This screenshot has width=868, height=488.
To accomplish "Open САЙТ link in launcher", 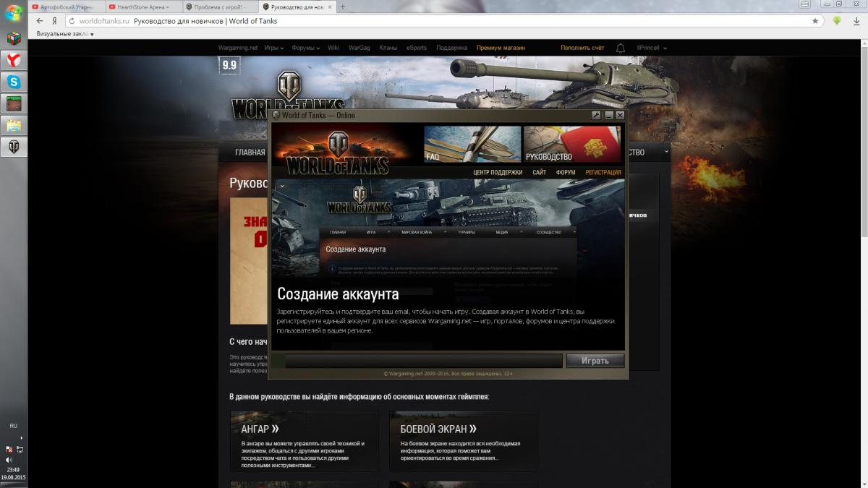I will [x=539, y=173].
